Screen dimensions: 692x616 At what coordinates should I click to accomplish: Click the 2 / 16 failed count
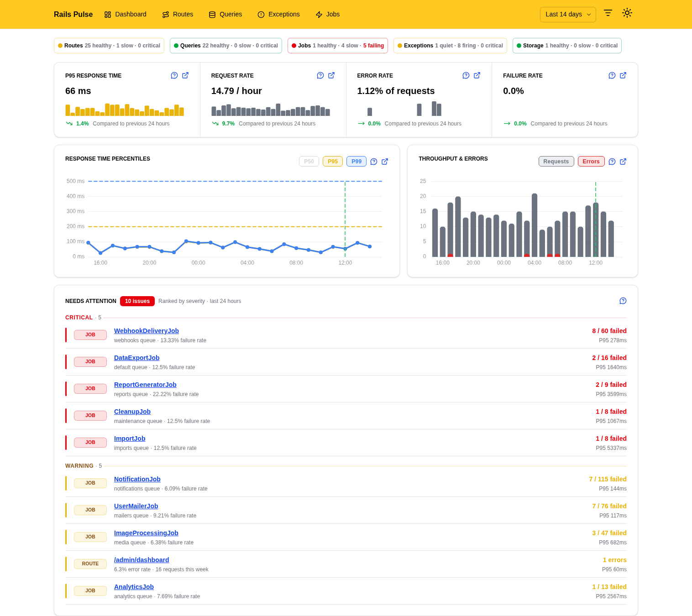pyautogui.click(x=609, y=358)
